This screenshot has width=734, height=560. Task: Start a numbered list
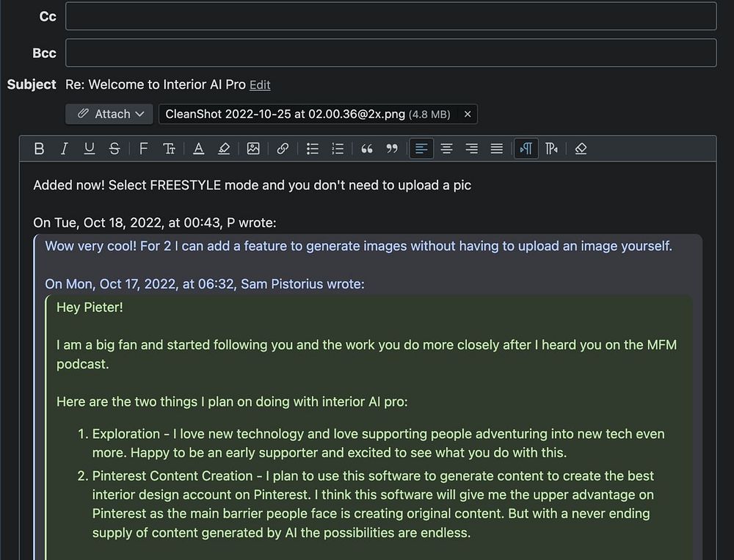click(338, 149)
